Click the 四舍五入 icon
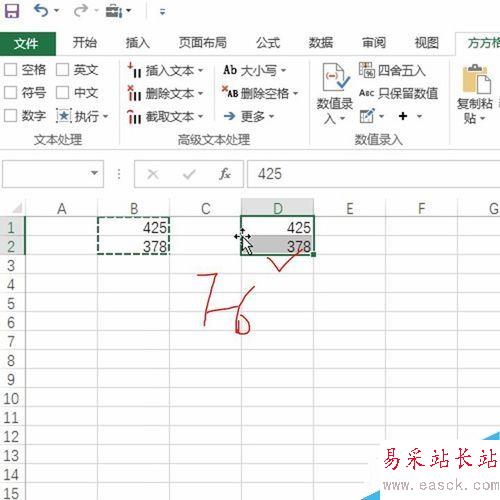This screenshot has width=500, height=500. click(367, 70)
